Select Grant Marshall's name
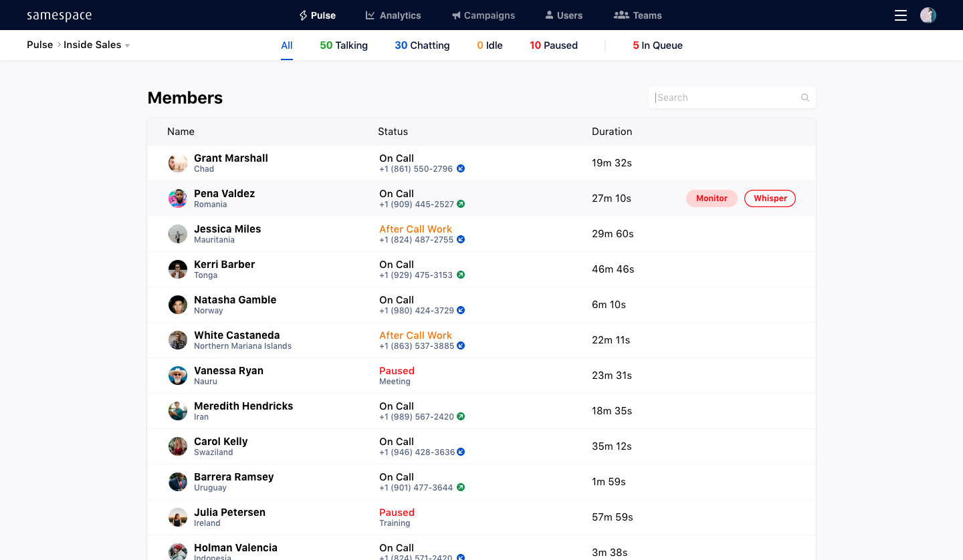This screenshot has height=560, width=963. coord(231,158)
